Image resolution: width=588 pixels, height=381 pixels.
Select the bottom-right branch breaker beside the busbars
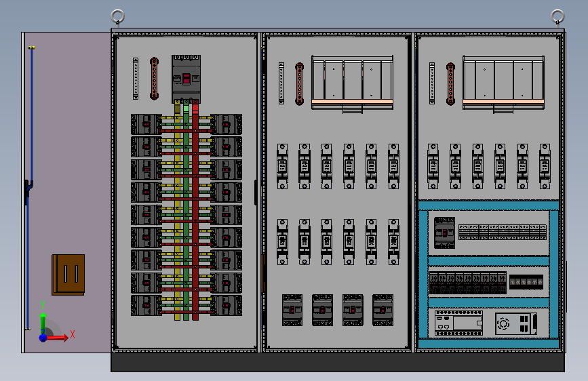click(x=227, y=305)
